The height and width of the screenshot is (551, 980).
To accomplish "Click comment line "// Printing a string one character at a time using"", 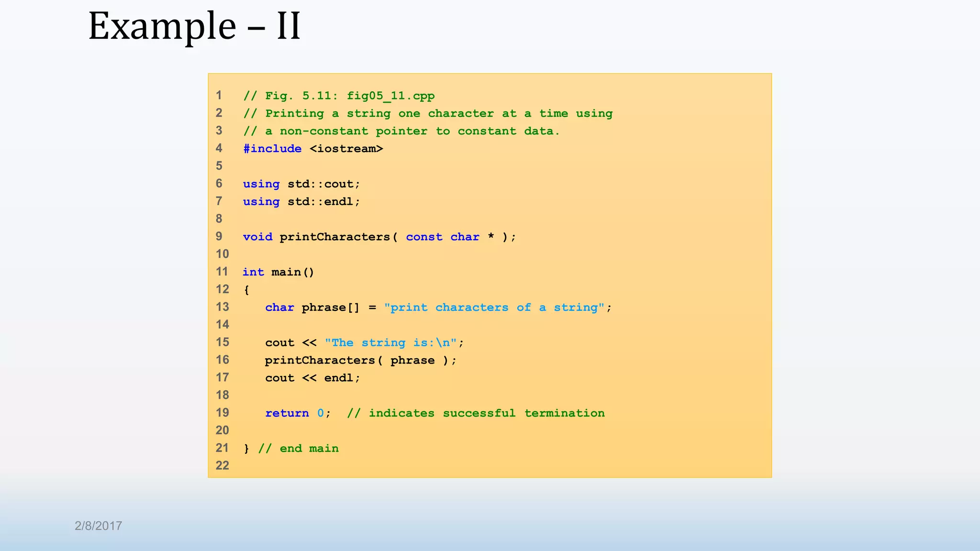I will [428, 113].
